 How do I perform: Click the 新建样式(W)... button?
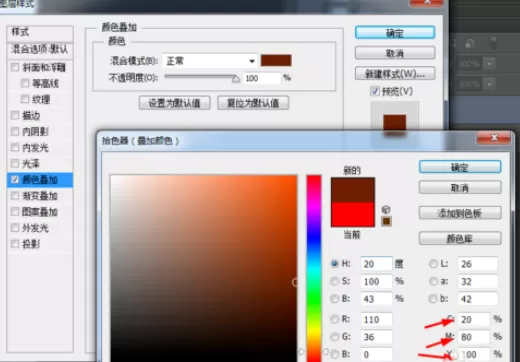(x=395, y=74)
